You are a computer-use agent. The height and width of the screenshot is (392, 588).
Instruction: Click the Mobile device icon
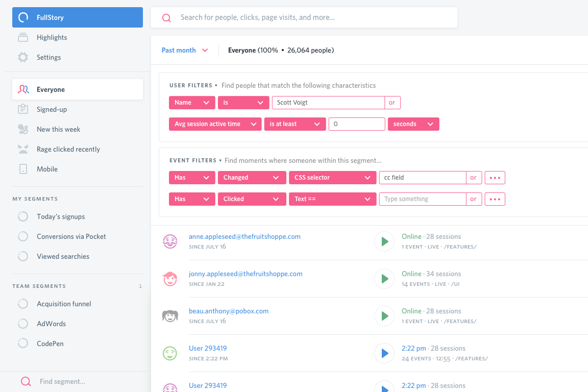[x=23, y=169]
